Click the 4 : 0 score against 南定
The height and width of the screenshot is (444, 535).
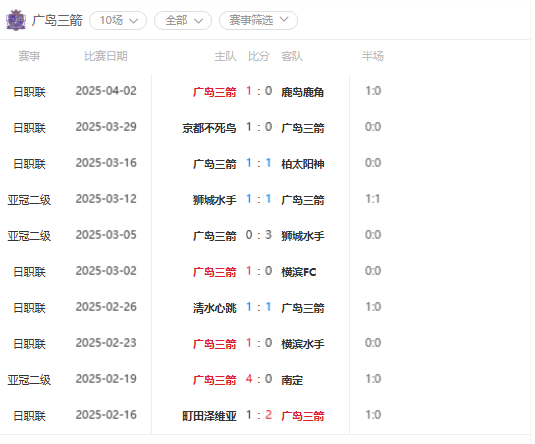[x=259, y=379]
